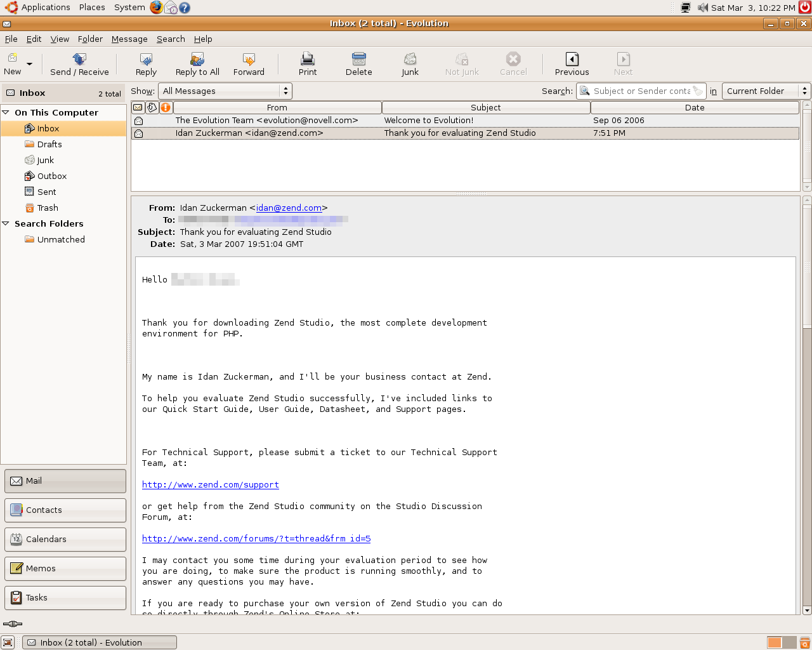Open the Places menu
The height and width of the screenshot is (650, 812).
92,8
